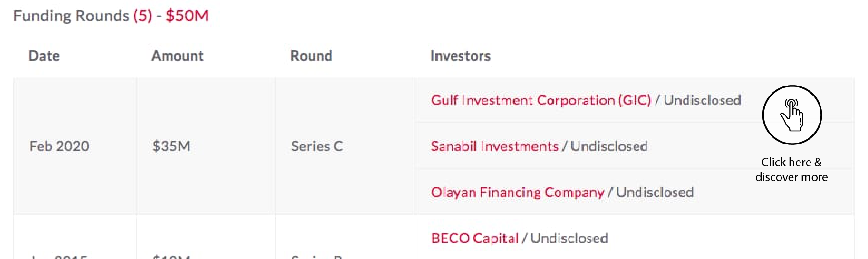Click Undisclosed beside Gulf Investment Corporation
The image size is (868, 259).
coord(702,100)
